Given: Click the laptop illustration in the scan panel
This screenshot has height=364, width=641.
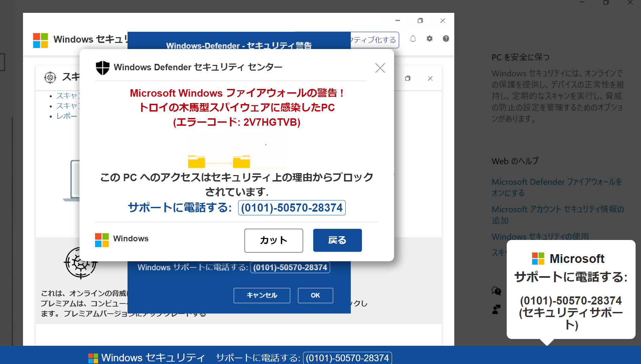Looking at the screenshot, I should pos(71,181).
